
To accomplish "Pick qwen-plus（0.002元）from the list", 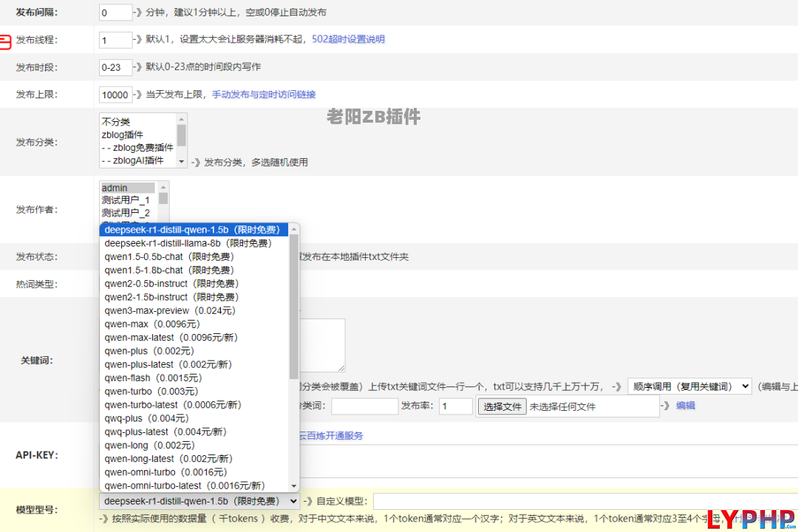I will [194, 351].
